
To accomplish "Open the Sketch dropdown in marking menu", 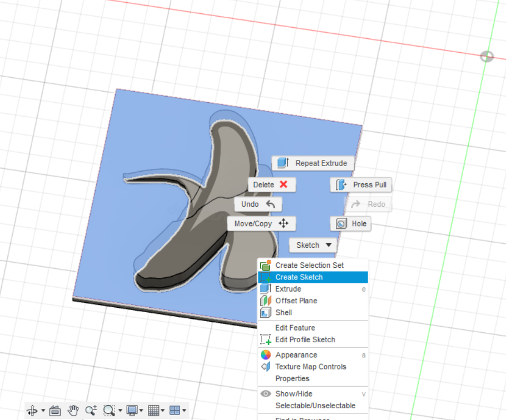I will (x=312, y=245).
